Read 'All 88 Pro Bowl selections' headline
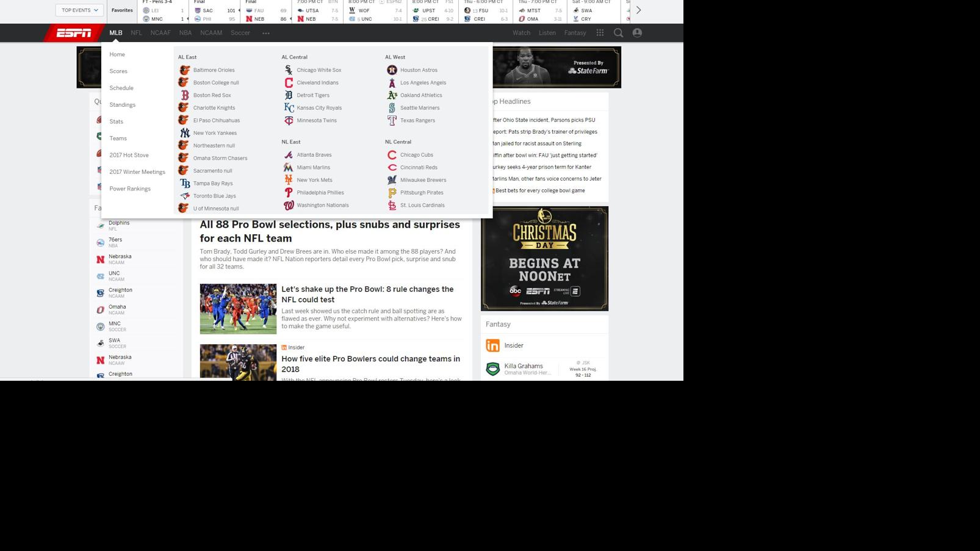Screen dimensions: 980x551 tap(330, 231)
